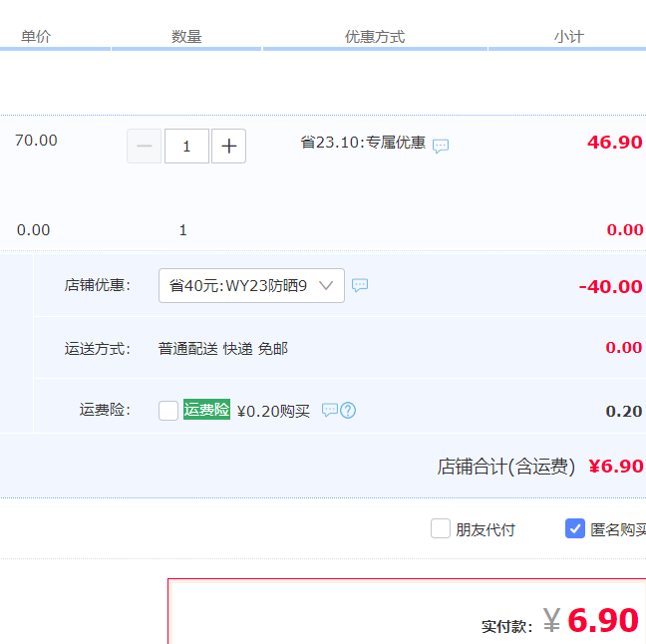Click the gift item unit price 0.00
646x644 pixels.
pos(33,230)
